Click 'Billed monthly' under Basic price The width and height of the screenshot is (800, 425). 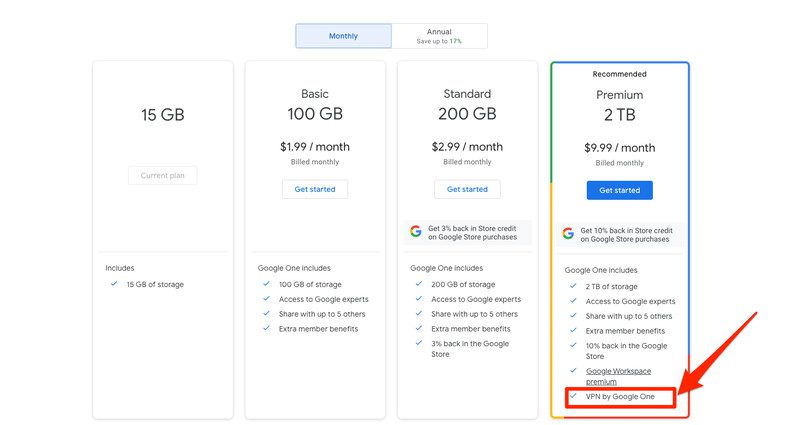[x=315, y=162]
